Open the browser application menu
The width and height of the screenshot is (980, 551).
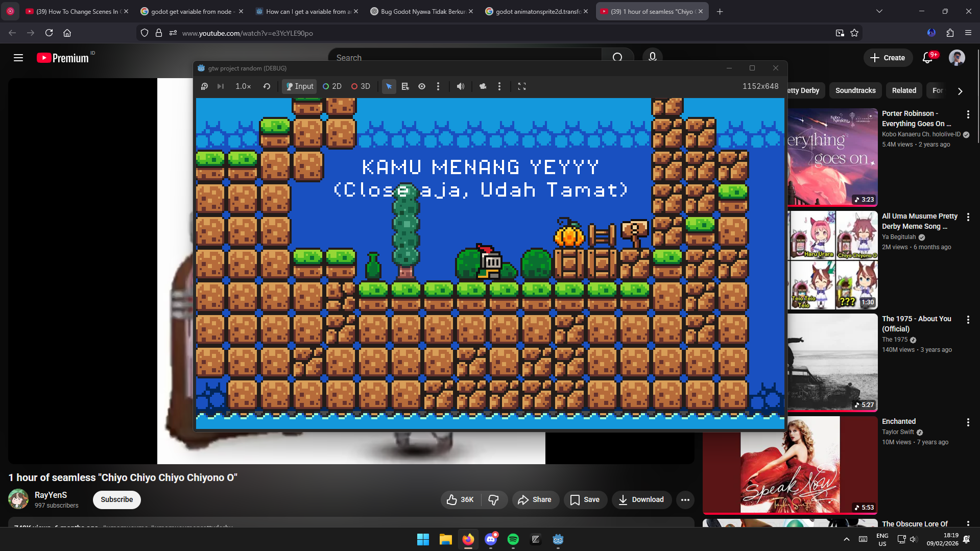tap(968, 33)
